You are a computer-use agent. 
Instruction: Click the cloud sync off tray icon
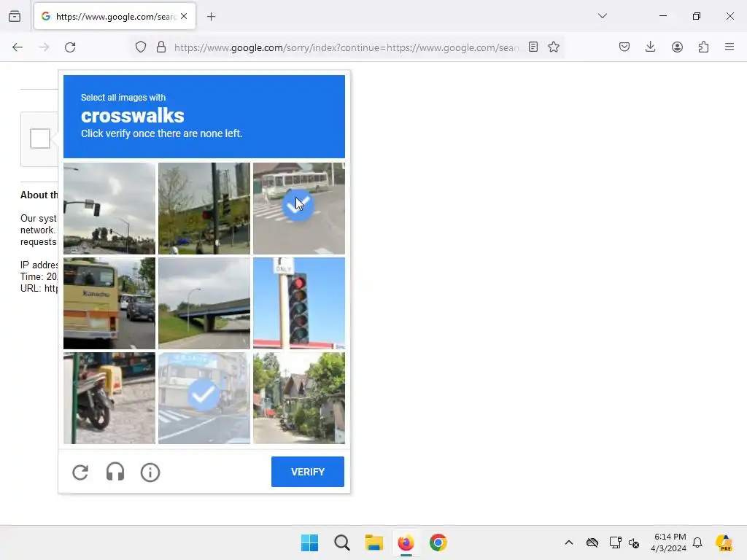pos(592,542)
